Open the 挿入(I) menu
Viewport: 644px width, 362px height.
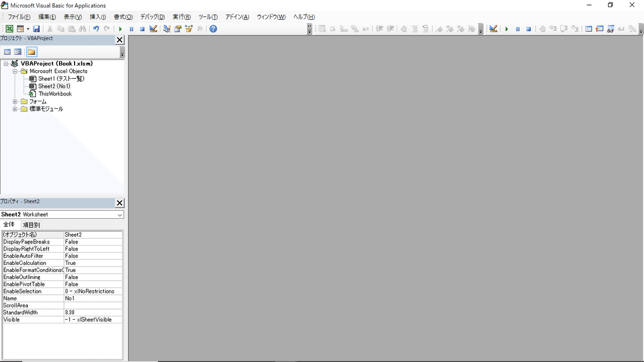point(98,17)
